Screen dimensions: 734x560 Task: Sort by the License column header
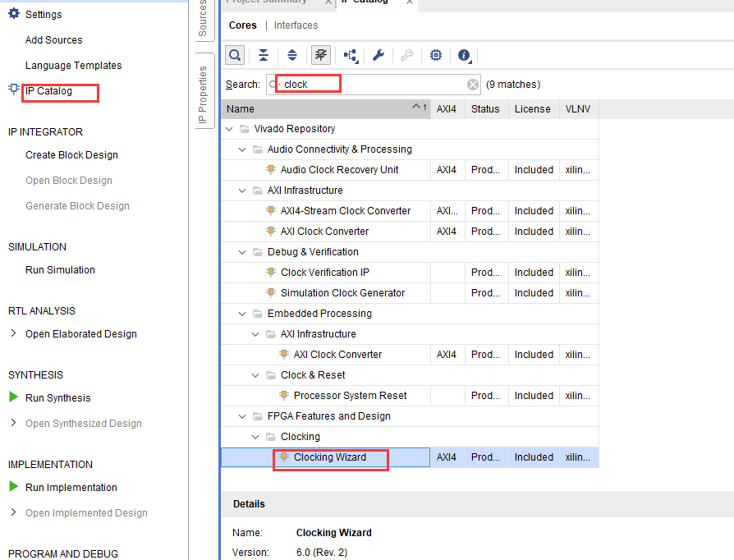[x=534, y=109]
